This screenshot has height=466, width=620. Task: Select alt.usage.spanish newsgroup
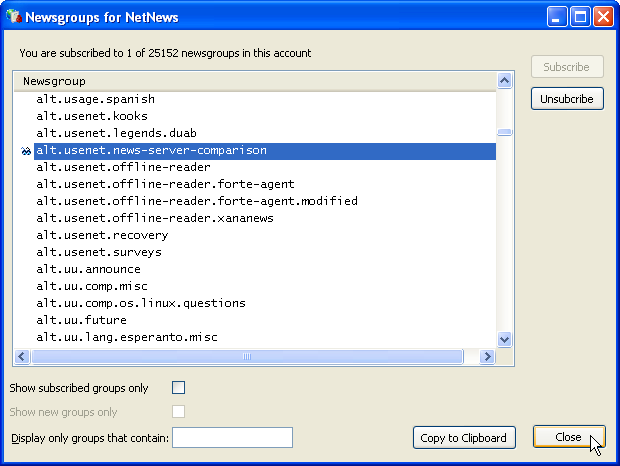click(95, 100)
